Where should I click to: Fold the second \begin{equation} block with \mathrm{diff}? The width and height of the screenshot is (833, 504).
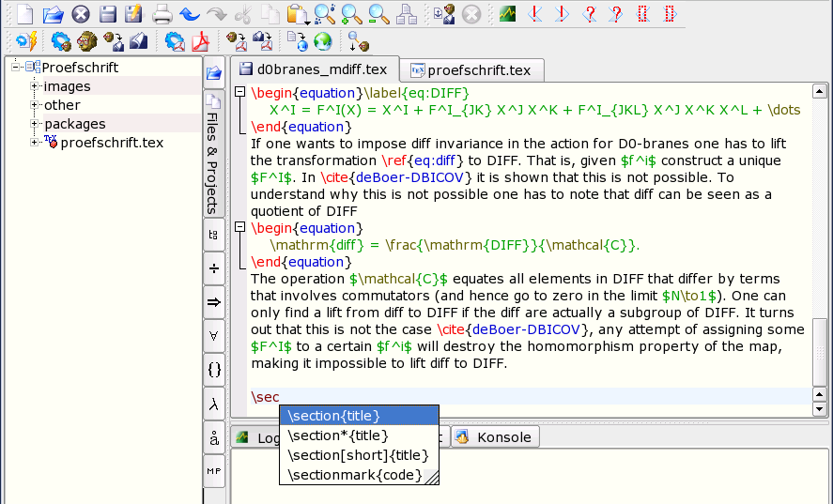240,227
